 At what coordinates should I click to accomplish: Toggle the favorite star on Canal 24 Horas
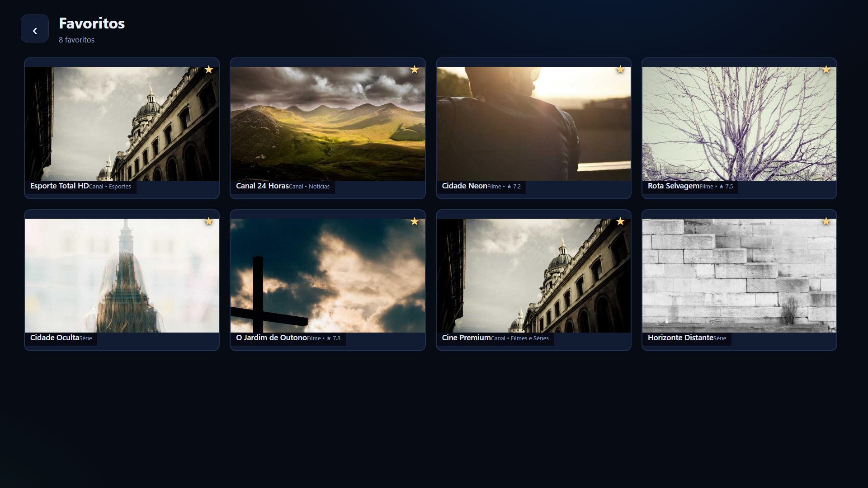pyautogui.click(x=415, y=70)
